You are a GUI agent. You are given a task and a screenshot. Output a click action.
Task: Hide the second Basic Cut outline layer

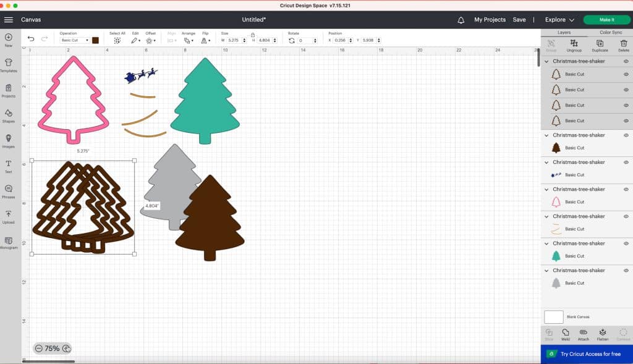point(626,90)
